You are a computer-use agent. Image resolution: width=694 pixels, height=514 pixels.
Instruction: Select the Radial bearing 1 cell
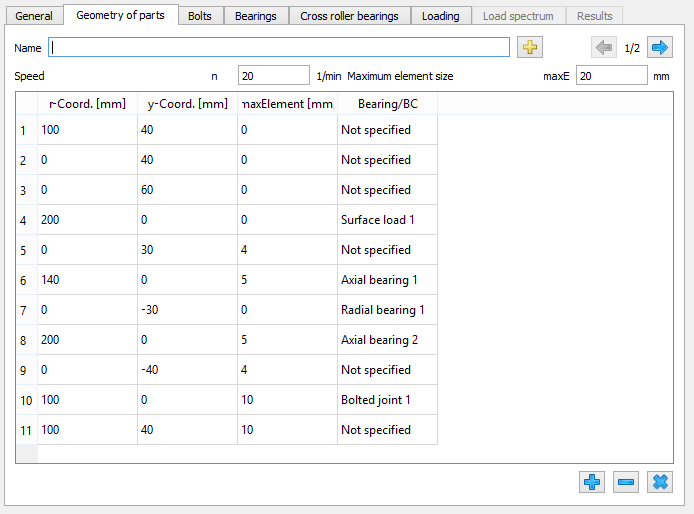click(x=387, y=310)
